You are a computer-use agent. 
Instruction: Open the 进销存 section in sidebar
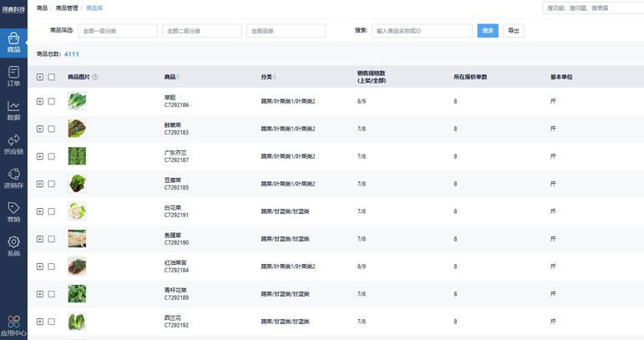tap(13, 179)
